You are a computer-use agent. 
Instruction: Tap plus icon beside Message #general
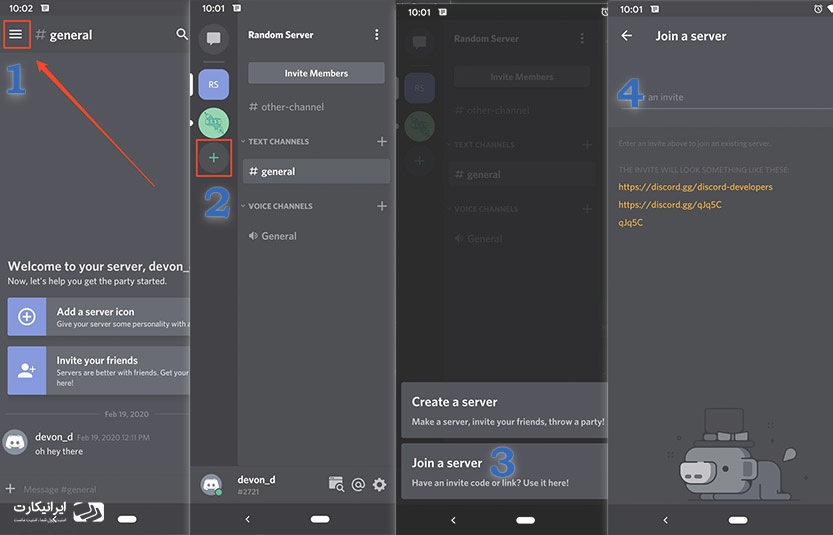pos(10,488)
